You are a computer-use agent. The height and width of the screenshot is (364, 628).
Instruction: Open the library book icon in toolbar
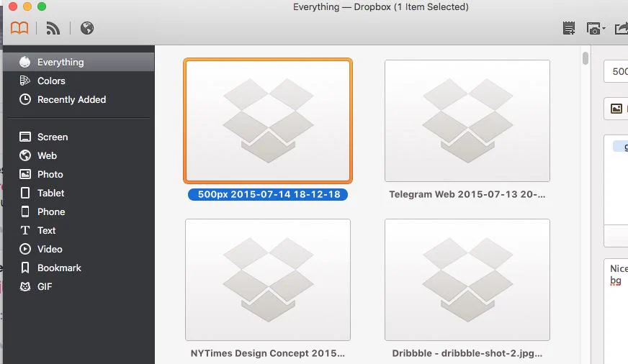click(19, 28)
